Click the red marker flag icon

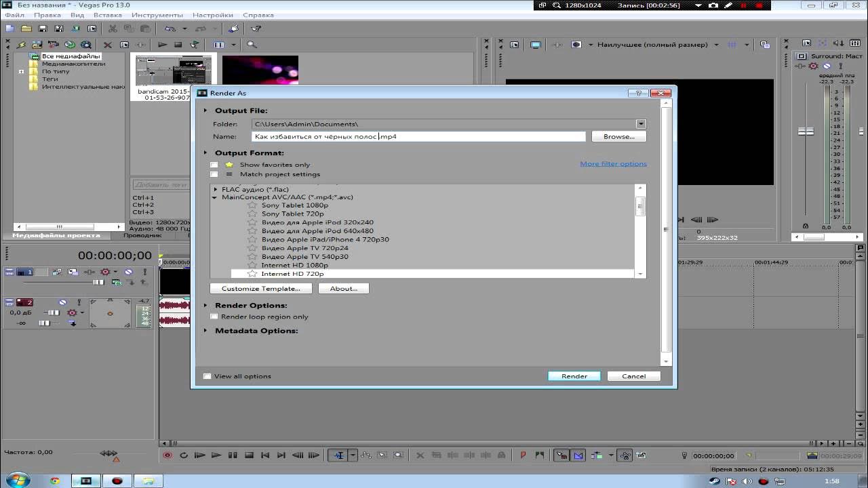point(523,455)
